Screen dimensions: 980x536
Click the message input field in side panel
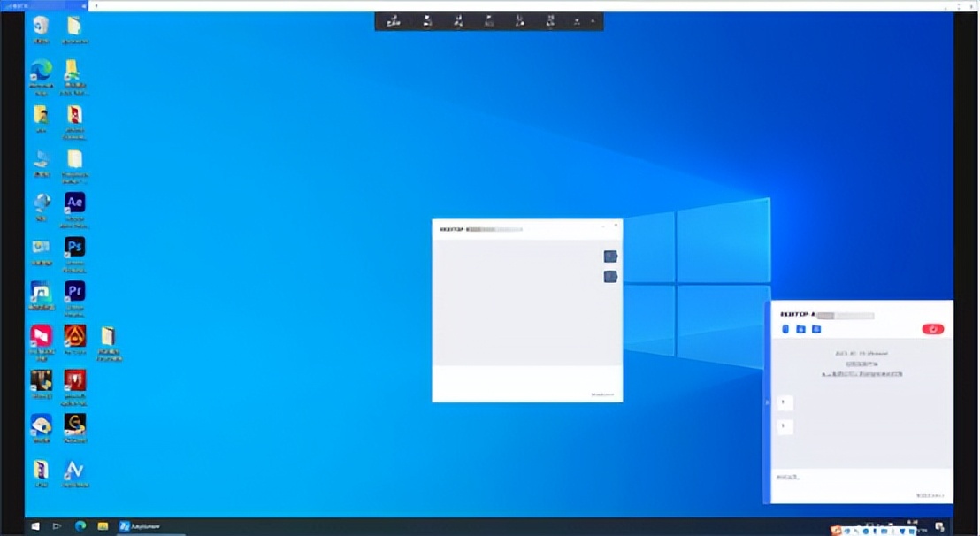[858, 478]
